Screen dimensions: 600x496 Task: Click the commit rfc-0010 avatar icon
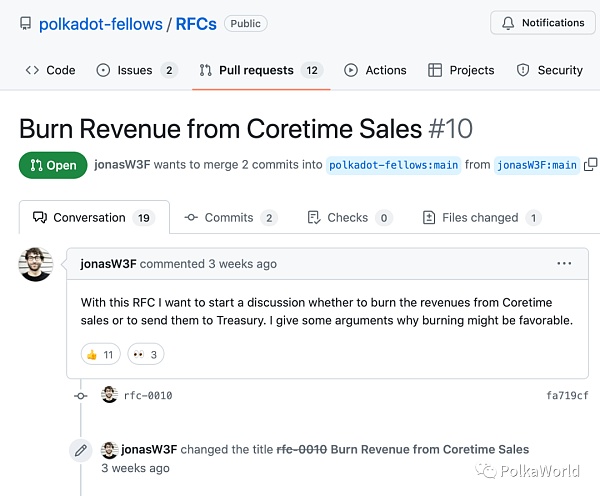109,395
